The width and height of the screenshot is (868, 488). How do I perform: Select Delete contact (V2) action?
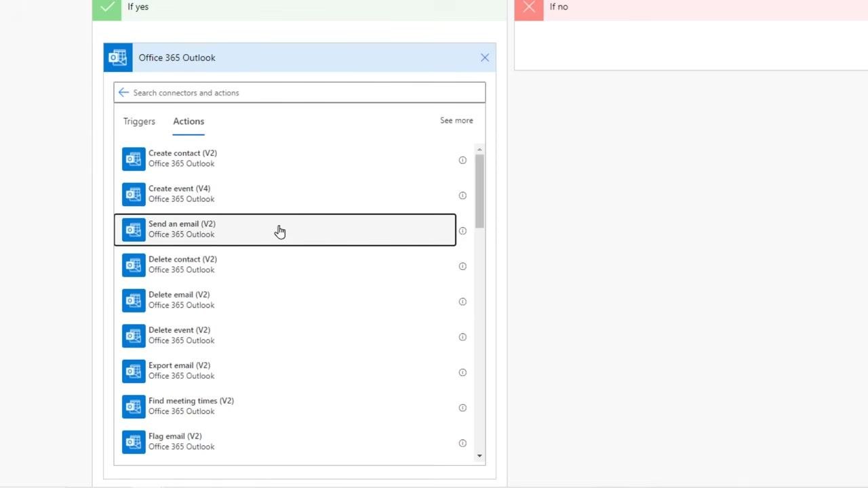coord(285,264)
